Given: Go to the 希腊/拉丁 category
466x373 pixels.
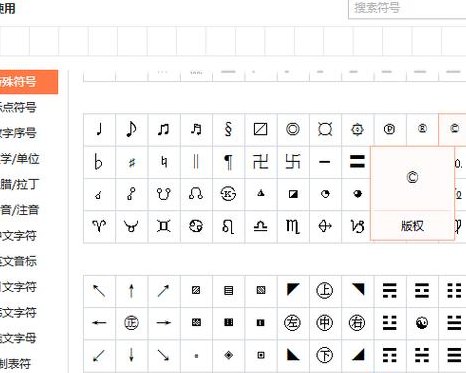Looking at the screenshot, I should (20, 184).
